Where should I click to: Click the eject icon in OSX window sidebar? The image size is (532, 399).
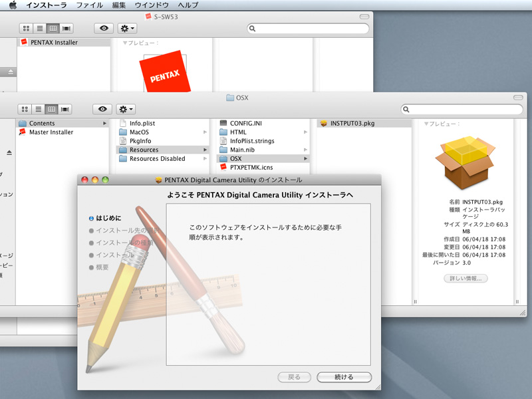click(x=9, y=153)
